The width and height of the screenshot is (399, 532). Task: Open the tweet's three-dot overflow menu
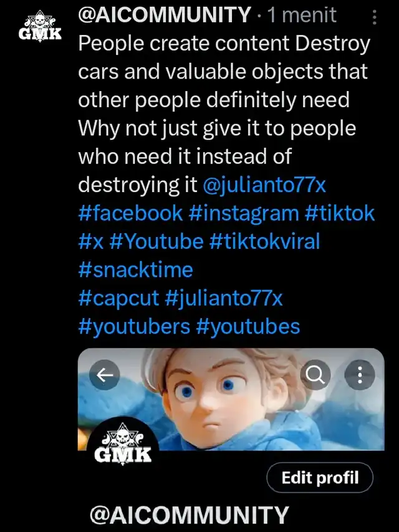[x=374, y=17]
